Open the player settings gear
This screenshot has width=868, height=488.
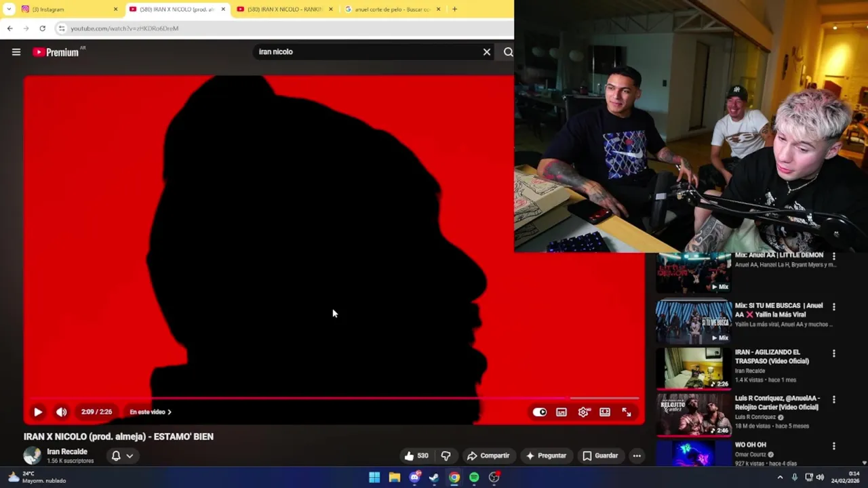click(x=583, y=412)
